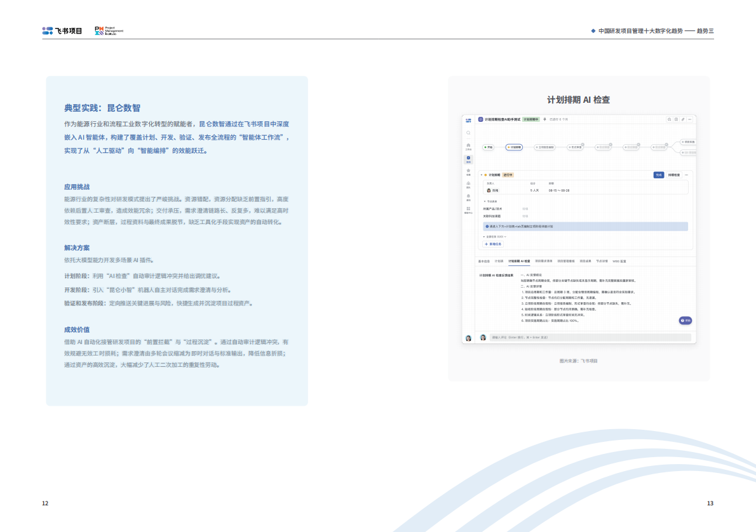
Task: Click the Feishu Project logo atop the embedded sidebar
Action: pyautogui.click(x=468, y=121)
